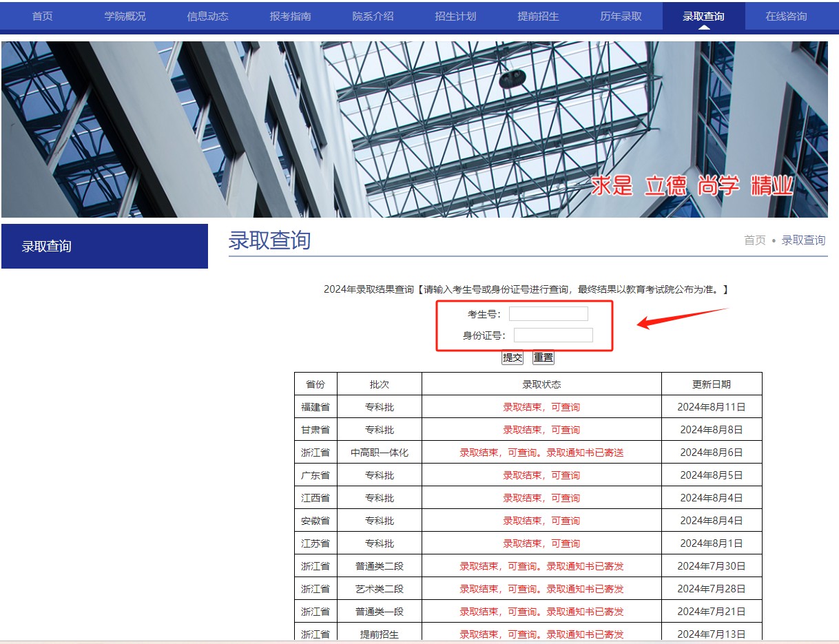Click the 首页 breadcrumb link

click(754, 240)
